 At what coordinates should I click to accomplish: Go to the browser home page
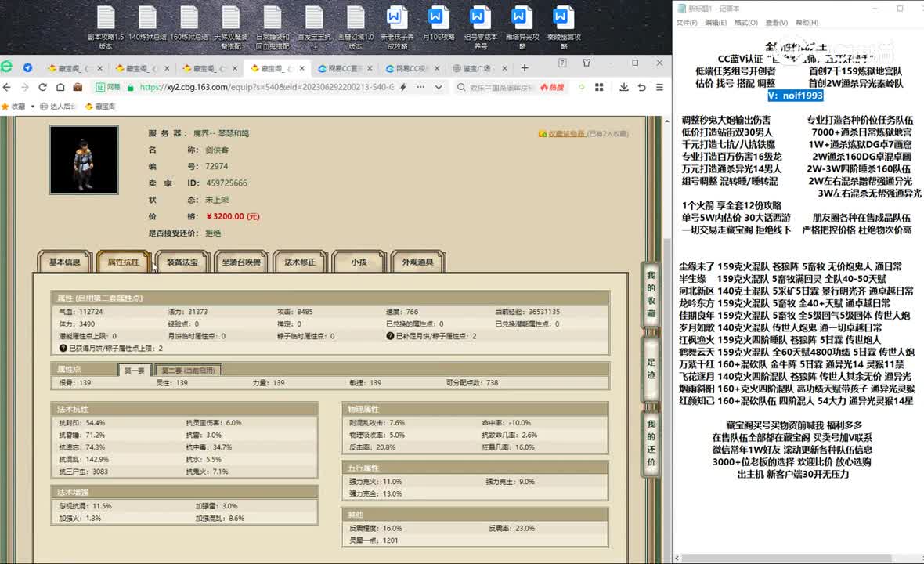[60, 87]
